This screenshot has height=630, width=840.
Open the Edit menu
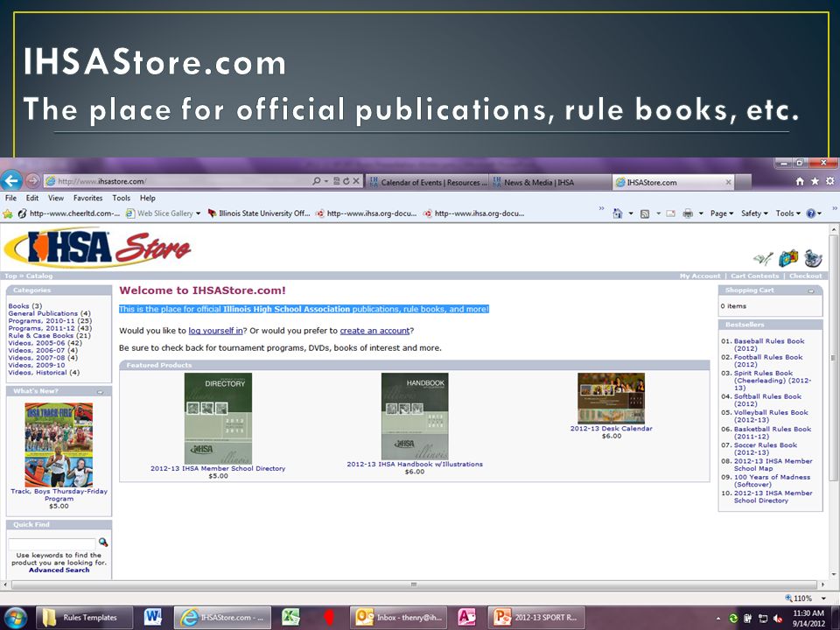tap(32, 198)
